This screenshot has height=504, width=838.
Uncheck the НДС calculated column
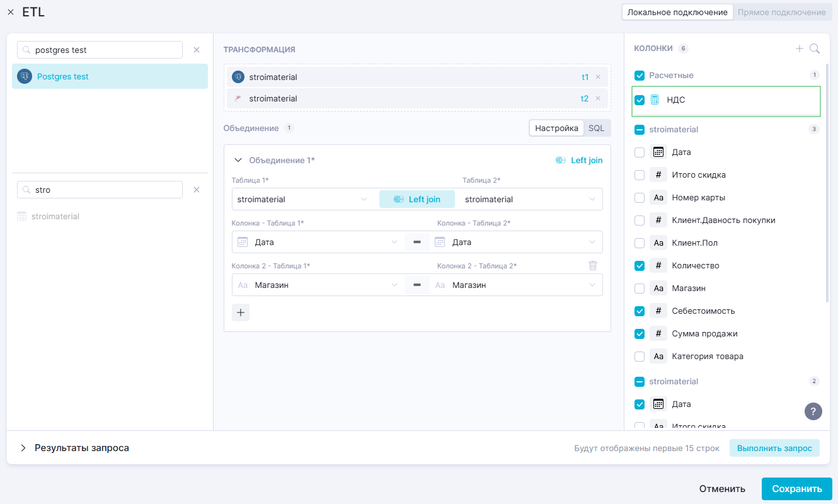640,100
